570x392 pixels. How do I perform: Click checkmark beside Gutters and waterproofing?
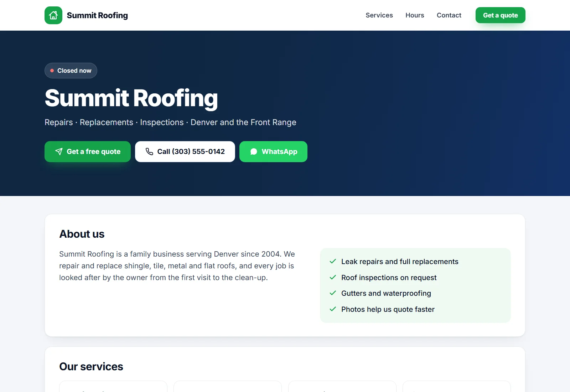click(333, 293)
